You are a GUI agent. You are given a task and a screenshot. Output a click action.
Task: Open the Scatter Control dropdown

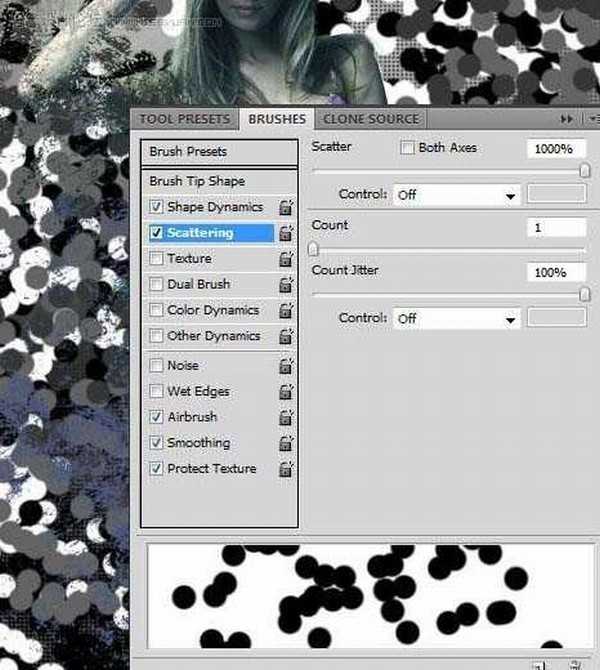coord(457,195)
